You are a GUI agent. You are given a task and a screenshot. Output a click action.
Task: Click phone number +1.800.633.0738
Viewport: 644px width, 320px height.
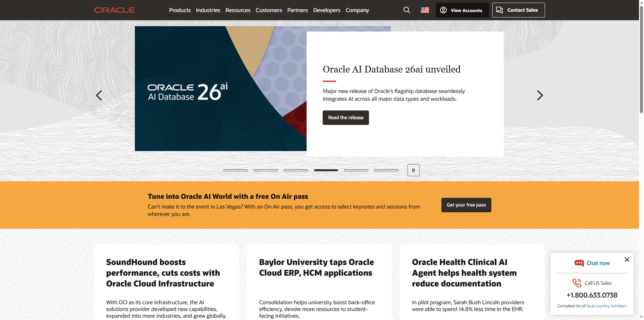[592, 295]
